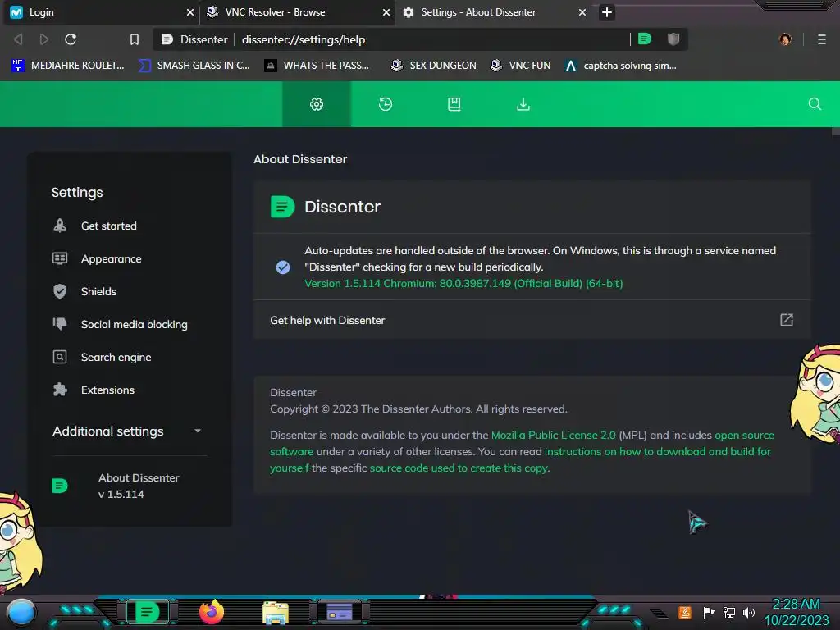Image resolution: width=840 pixels, height=630 pixels.
Task: Open source code used to create this copy link
Action: click(x=459, y=468)
